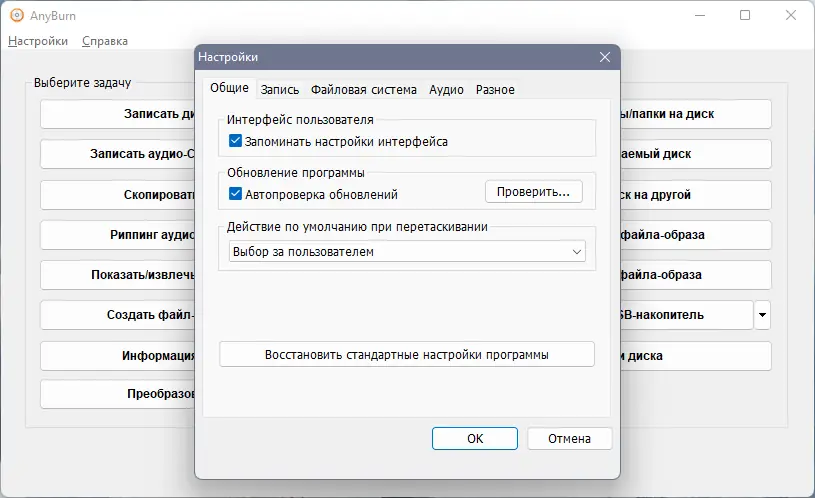Close the AnyBurn main window
This screenshot has width=815, height=498.
[791, 15]
